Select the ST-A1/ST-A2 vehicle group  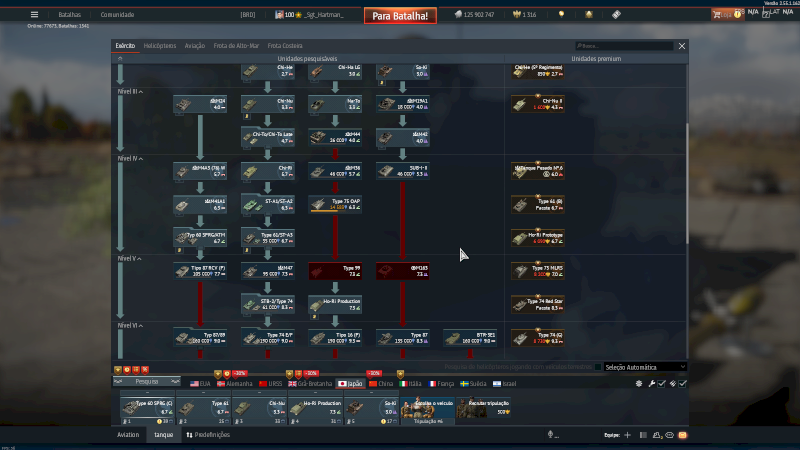point(267,204)
